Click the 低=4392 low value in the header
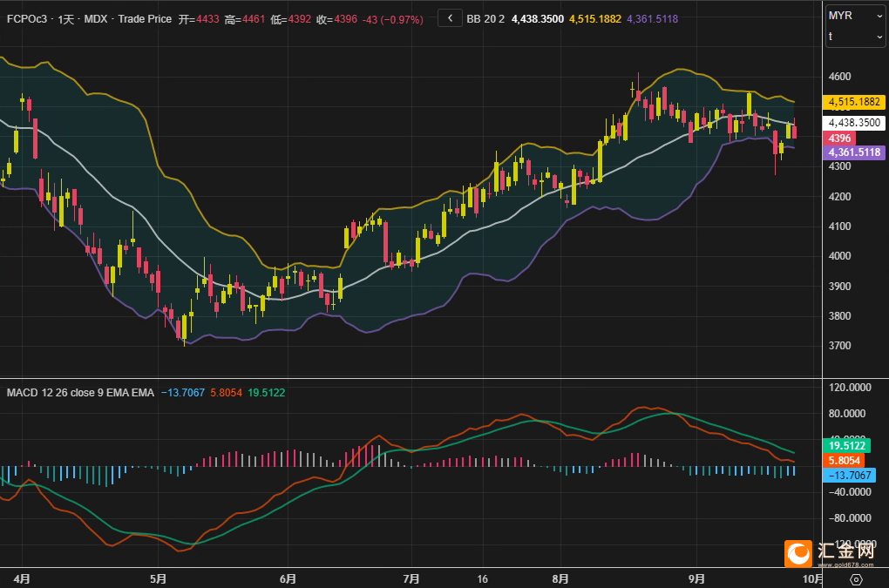The height and width of the screenshot is (588, 889). click(291, 19)
